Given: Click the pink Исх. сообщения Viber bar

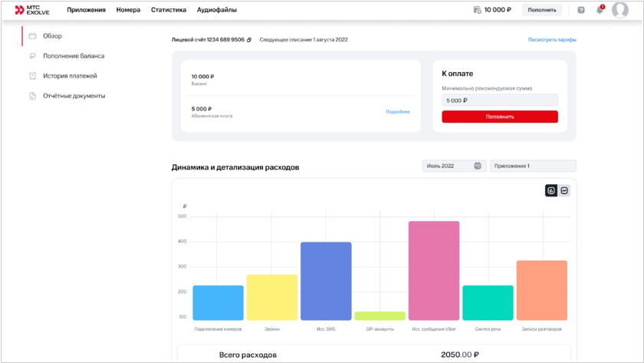Looking at the screenshot, I should [433, 270].
